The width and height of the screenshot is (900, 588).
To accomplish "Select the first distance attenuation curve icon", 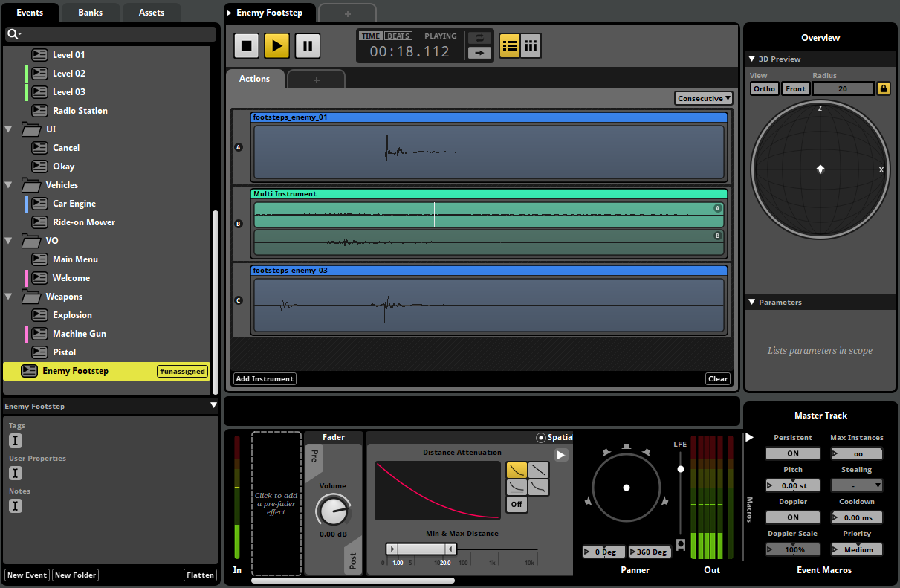I will click(x=517, y=470).
